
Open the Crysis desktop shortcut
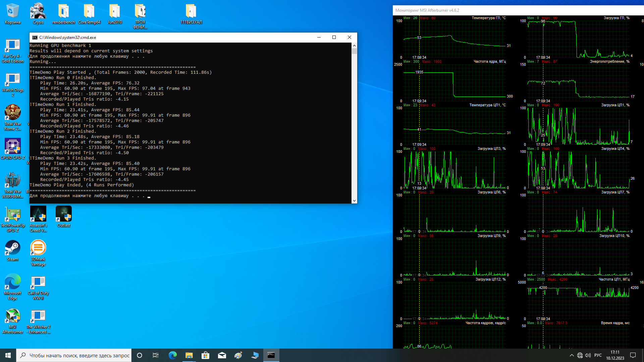(x=38, y=13)
